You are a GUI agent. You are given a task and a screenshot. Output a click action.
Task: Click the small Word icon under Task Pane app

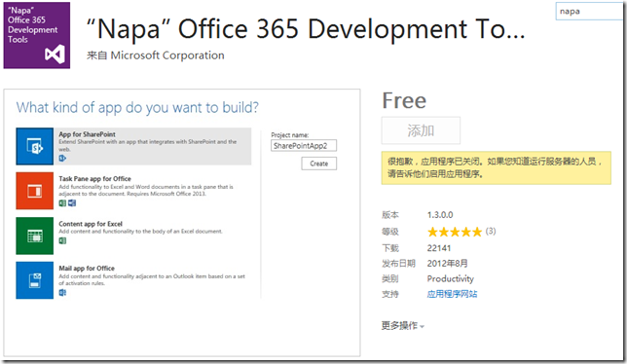click(x=72, y=203)
